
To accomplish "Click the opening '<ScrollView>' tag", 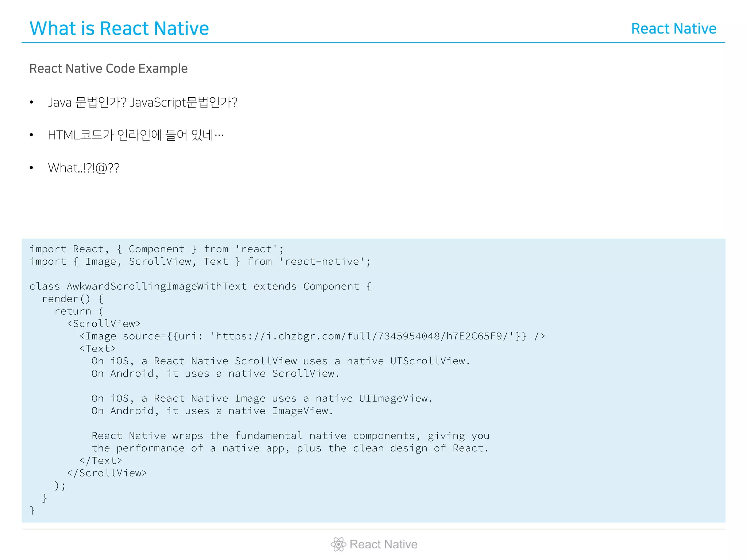I will pyautogui.click(x=104, y=324).
